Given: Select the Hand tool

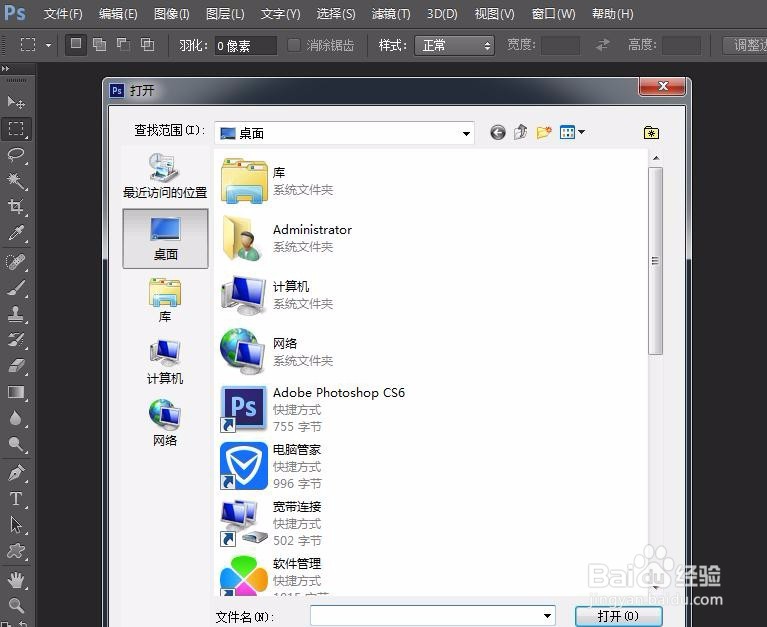Looking at the screenshot, I should point(16,580).
